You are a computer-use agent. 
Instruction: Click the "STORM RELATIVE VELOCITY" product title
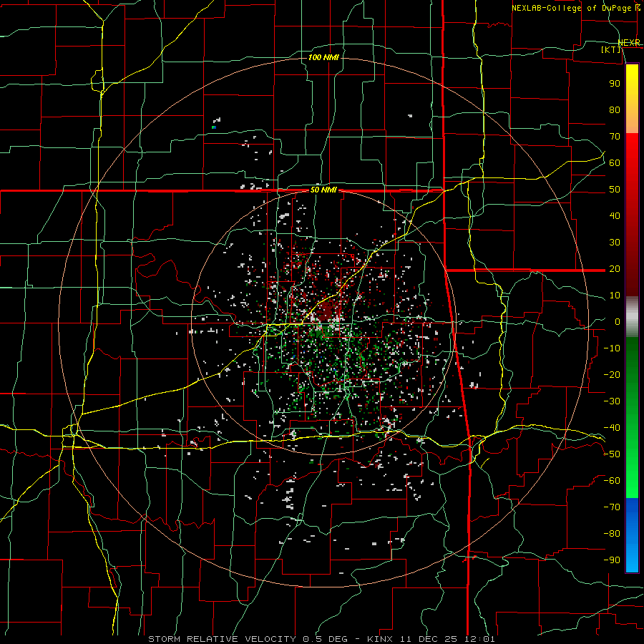click(x=222, y=639)
